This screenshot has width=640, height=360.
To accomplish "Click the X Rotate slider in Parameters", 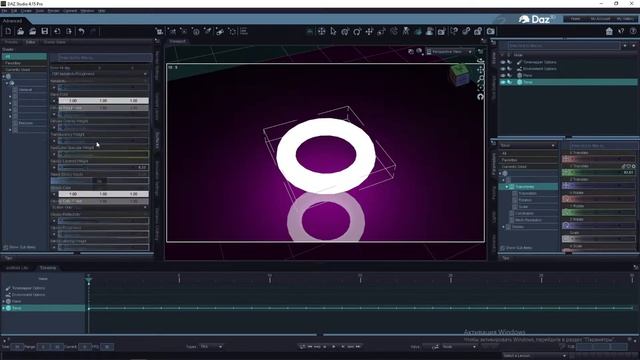I will tap(598, 199).
